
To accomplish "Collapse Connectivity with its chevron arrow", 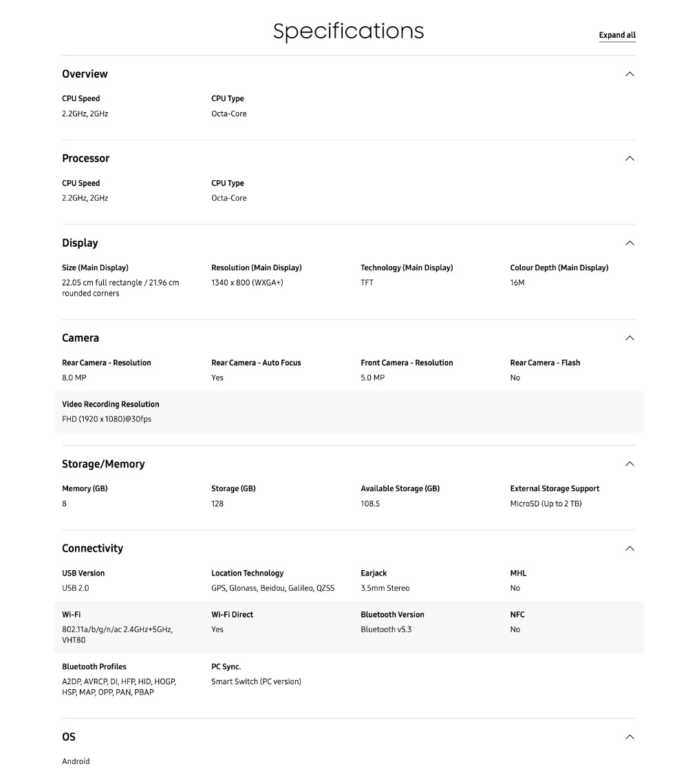I will [629, 549].
